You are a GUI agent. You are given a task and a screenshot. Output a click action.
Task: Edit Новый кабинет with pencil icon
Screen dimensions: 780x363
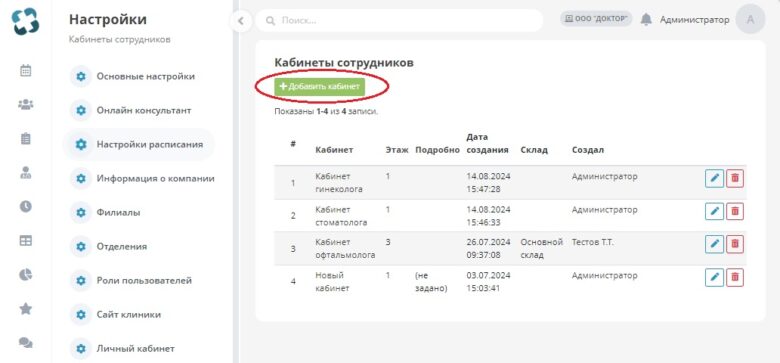714,277
